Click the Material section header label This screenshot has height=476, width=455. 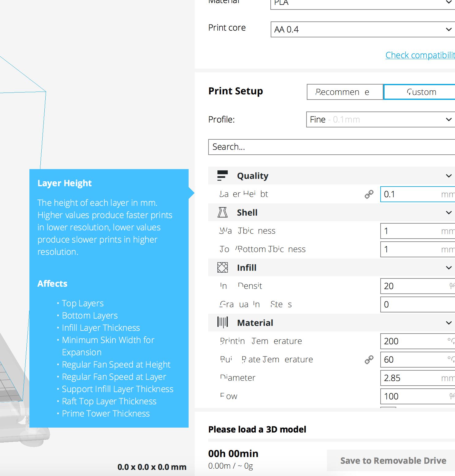(x=255, y=323)
